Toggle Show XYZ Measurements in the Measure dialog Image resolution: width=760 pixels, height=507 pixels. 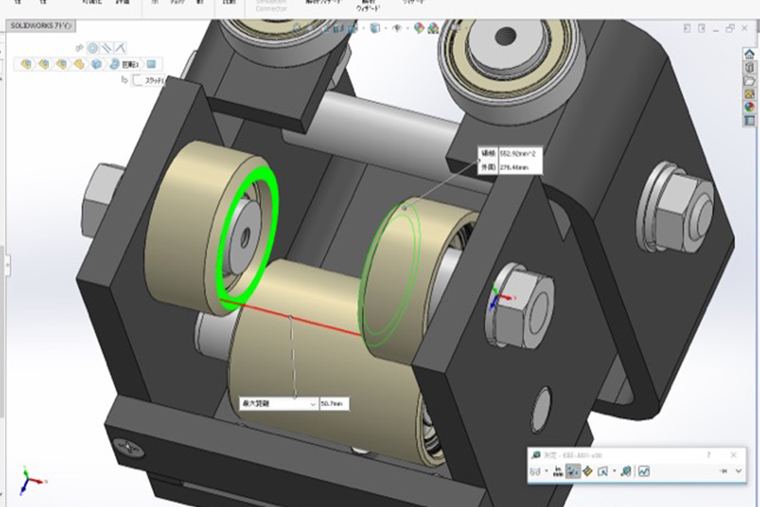click(x=573, y=471)
